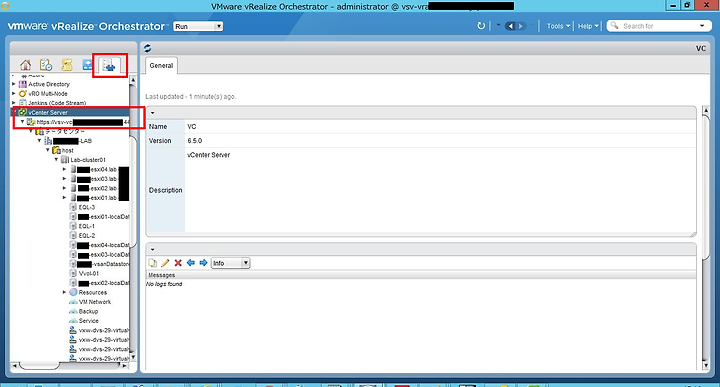
Task: Open the history dropdown arrow beside back button
Action: click(x=498, y=25)
